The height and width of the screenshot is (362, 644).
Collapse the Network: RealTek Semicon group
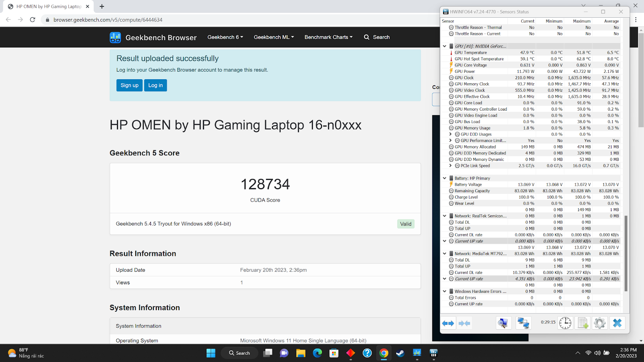click(445, 216)
